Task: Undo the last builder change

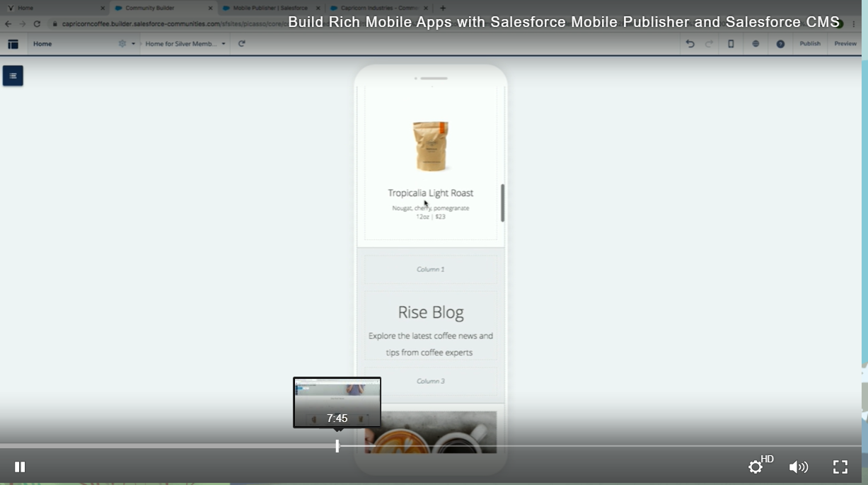Action: (x=690, y=44)
